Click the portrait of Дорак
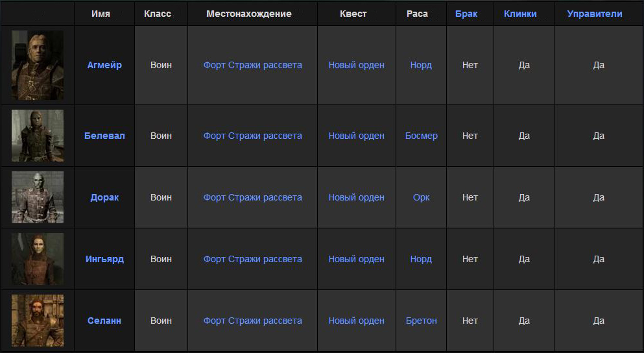The image size is (644, 353). (38, 197)
